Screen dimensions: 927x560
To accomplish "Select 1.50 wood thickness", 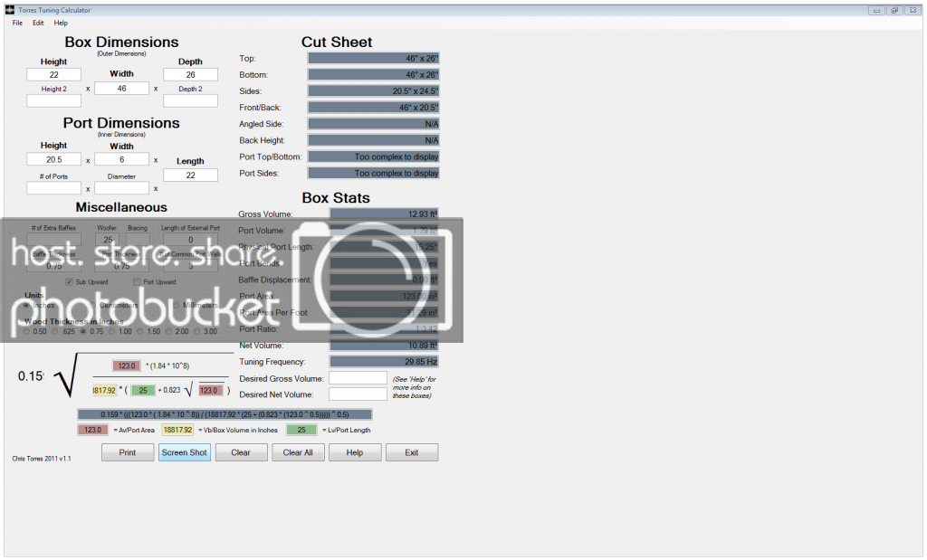I will click(140, 331).
